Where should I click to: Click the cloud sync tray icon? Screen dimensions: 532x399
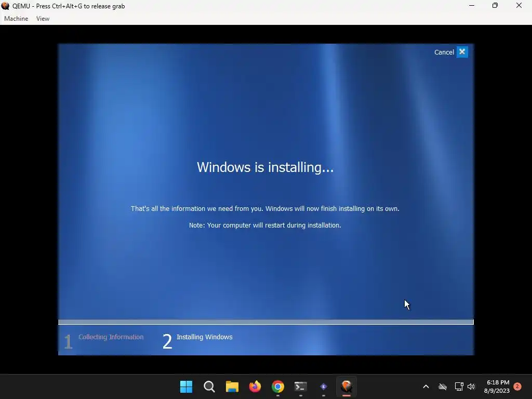click(443, 387)
